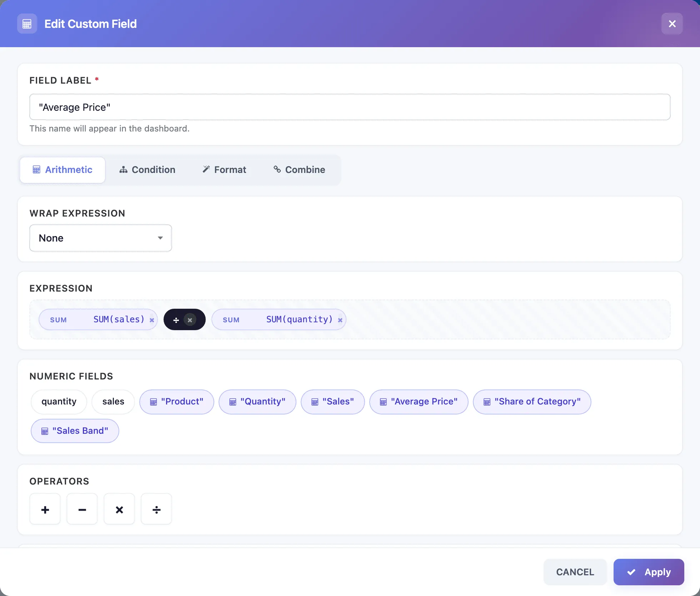The image size is (700, 596).
Task: Insert the "Average Price" custom field chip
Action: coord(419,402)
